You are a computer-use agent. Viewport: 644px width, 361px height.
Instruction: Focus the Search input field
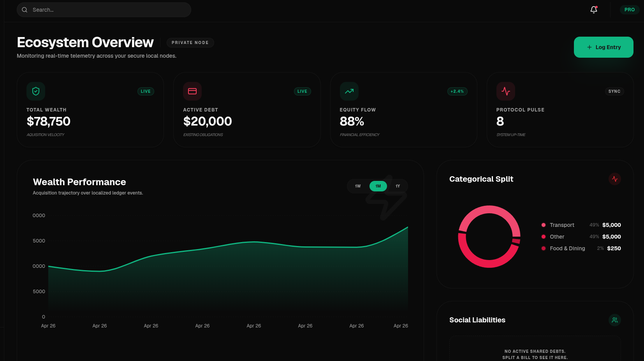pos(109,10)
